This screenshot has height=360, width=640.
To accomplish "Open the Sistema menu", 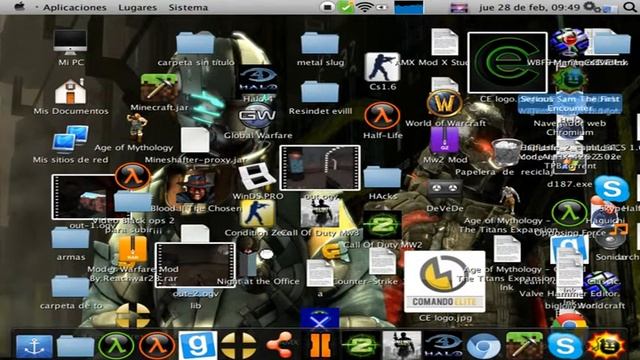I will (188, 7).
